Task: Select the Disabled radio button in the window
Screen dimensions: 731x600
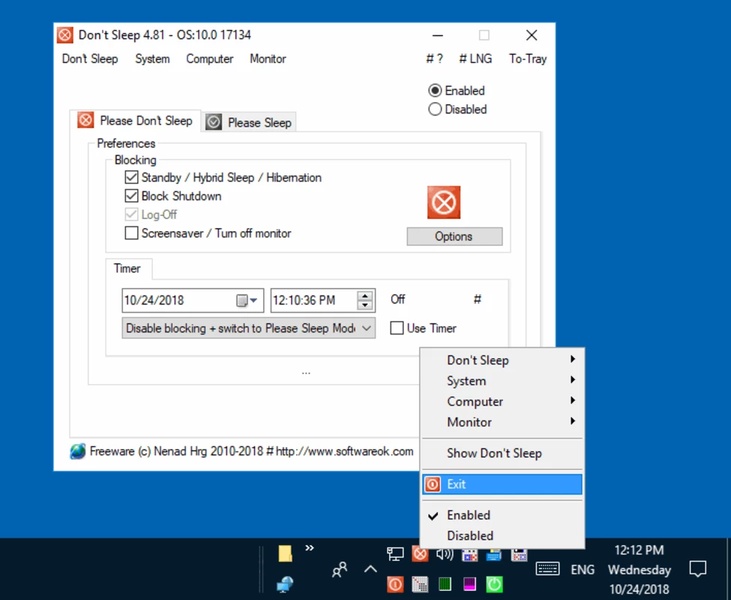Action: click(x=435, y=109)
